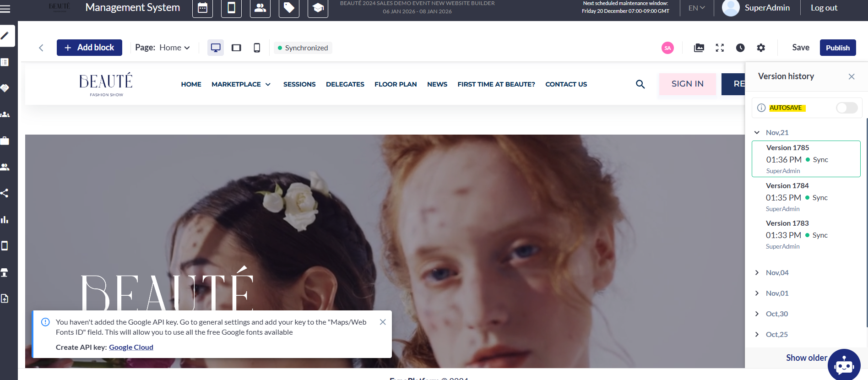Open the Marketplace nav menu
The width and height of the screenshot is (868, 380).
(x=241, y=84)
